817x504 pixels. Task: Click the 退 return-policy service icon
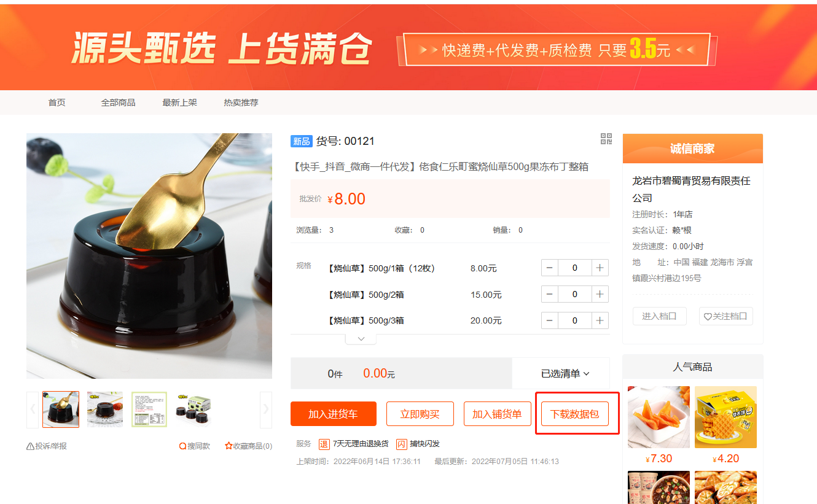324,444
